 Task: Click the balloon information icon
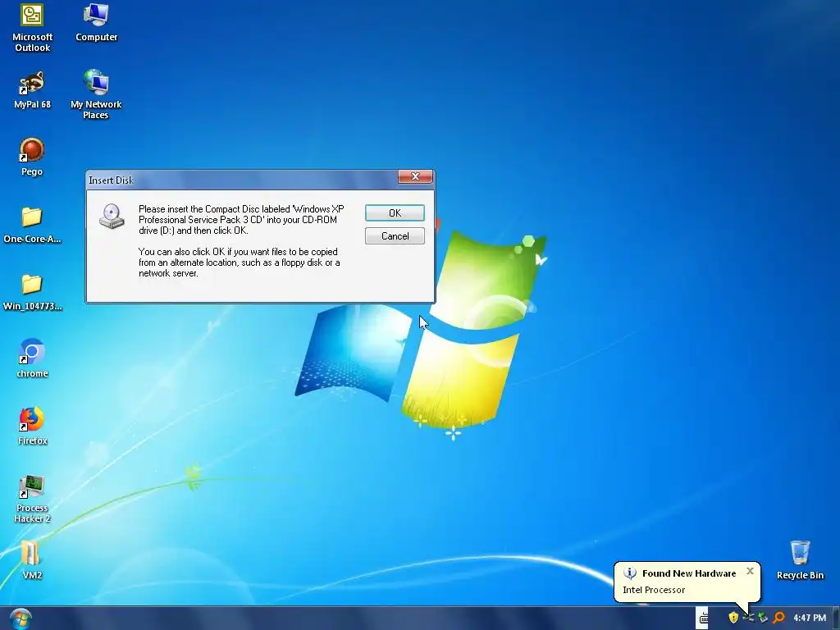[630, 573]
